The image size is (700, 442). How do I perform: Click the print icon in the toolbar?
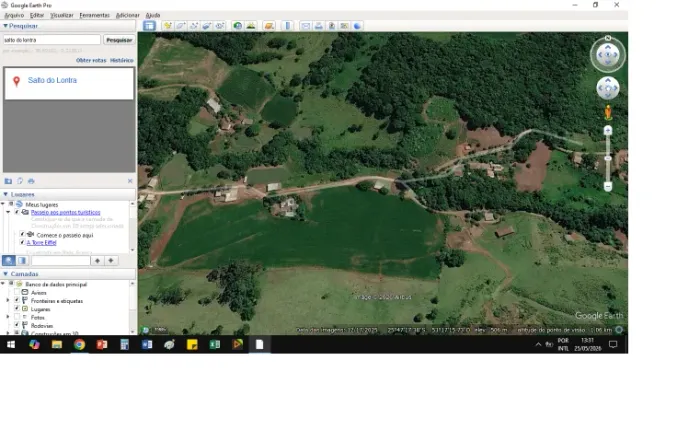pos(318,26)
